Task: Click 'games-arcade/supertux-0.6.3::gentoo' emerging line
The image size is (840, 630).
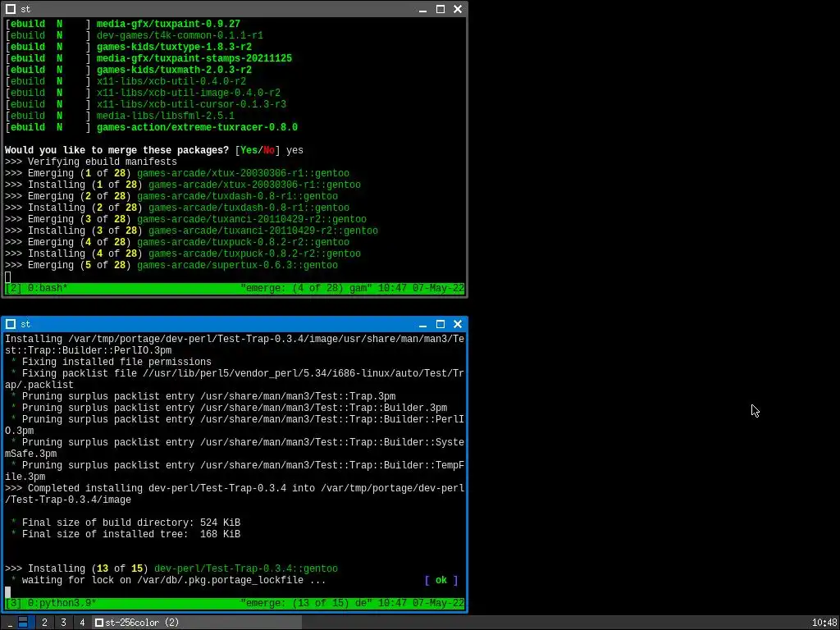Action: 237,265
